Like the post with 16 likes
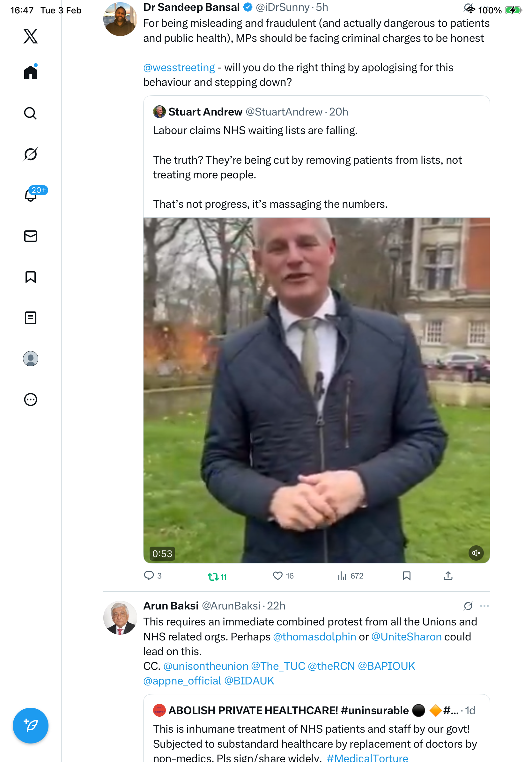Viewport: 532px width, 762px height. [x=277, y=576]
